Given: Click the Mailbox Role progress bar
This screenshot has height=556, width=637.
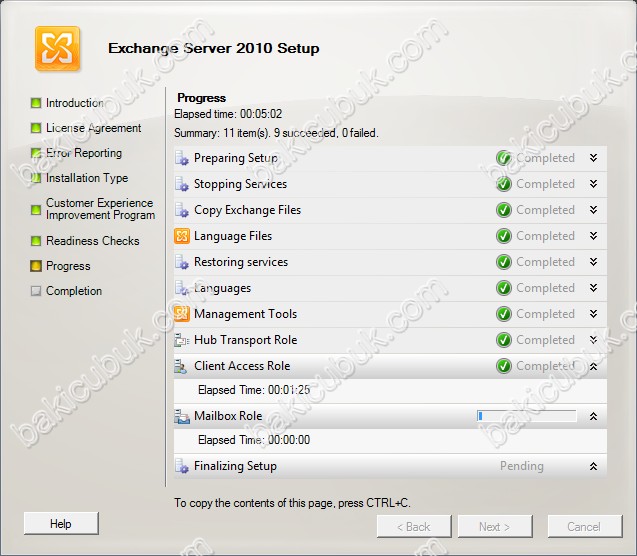Looking at the screenshot, I should tap(526, 416).
